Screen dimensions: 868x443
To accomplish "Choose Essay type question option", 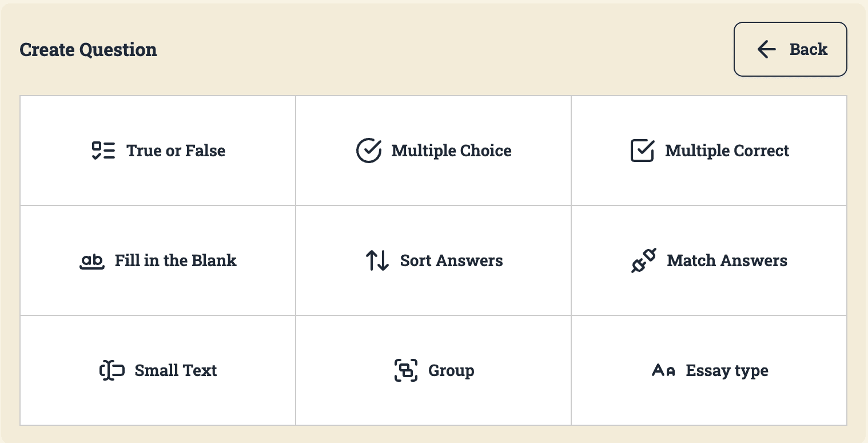I will click(709, 370).
